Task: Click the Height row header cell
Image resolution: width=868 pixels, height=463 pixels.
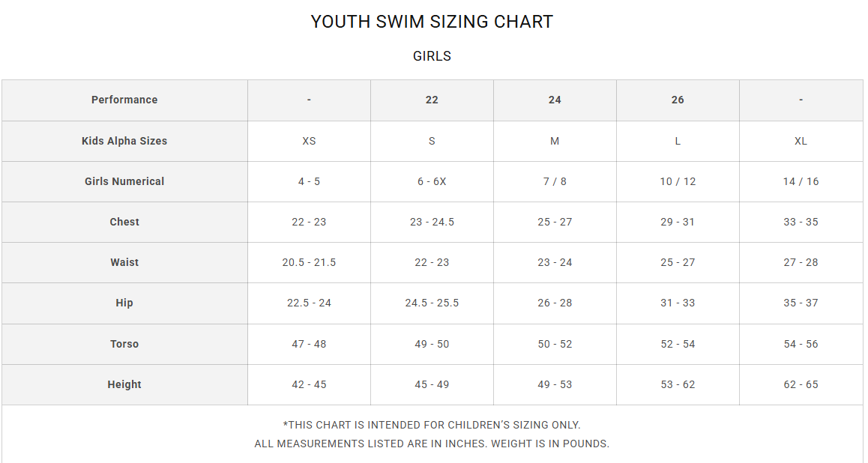Action: tap(124, 384)
